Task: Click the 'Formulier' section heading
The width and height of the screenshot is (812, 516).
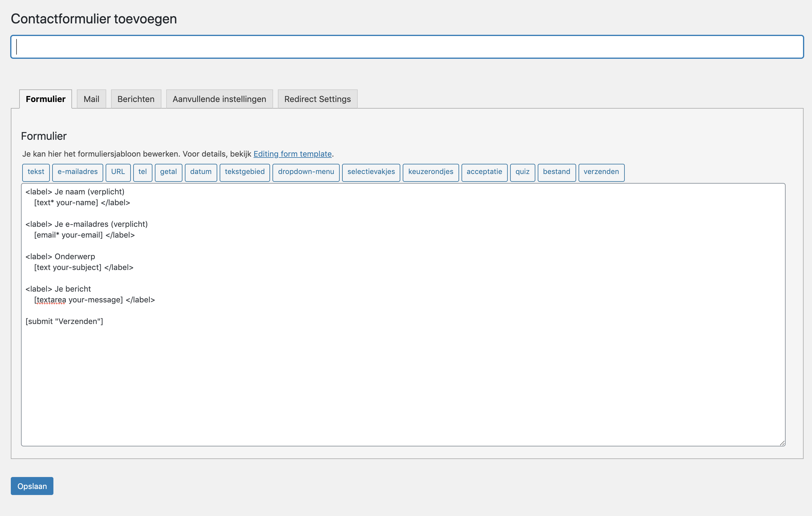Action: (44, 136)
